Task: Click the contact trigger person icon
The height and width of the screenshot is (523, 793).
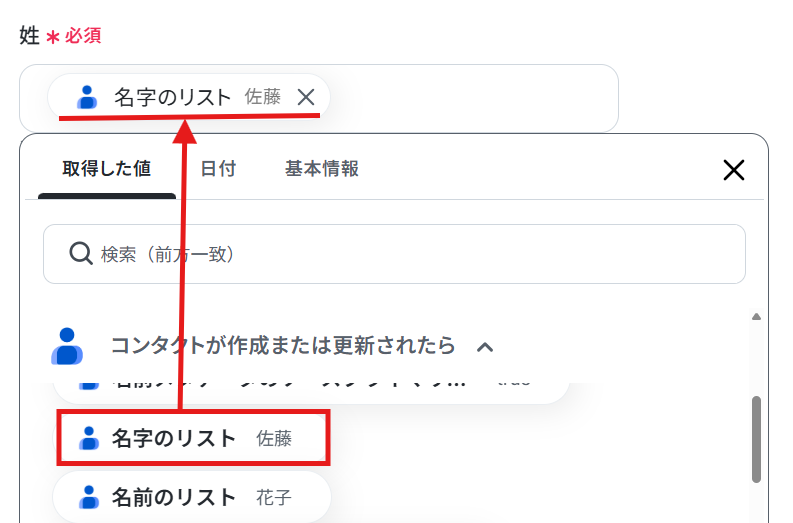Action: (x=67, y=346)
